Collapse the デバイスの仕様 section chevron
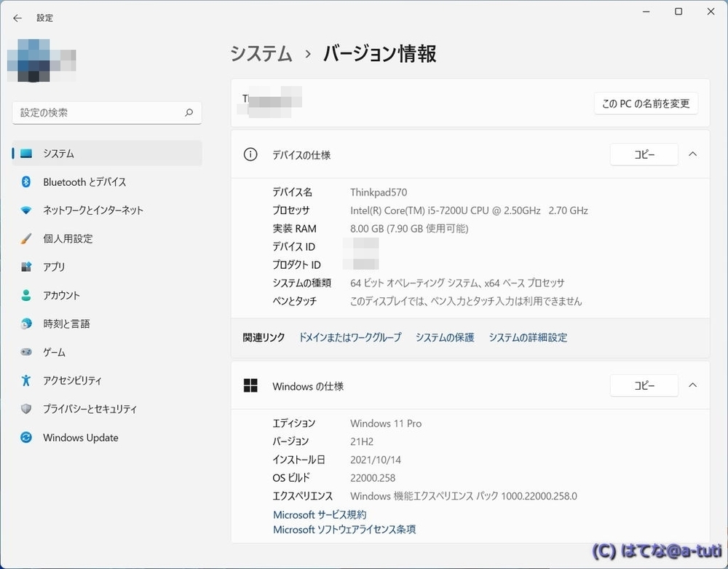Screen dimensions: 728x569 pos(693,154)
